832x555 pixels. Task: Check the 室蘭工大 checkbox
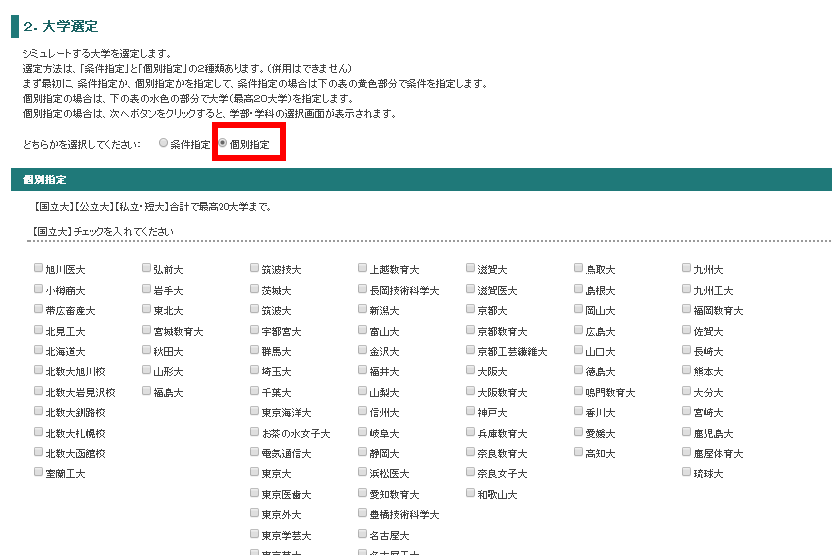pos(38,472)
